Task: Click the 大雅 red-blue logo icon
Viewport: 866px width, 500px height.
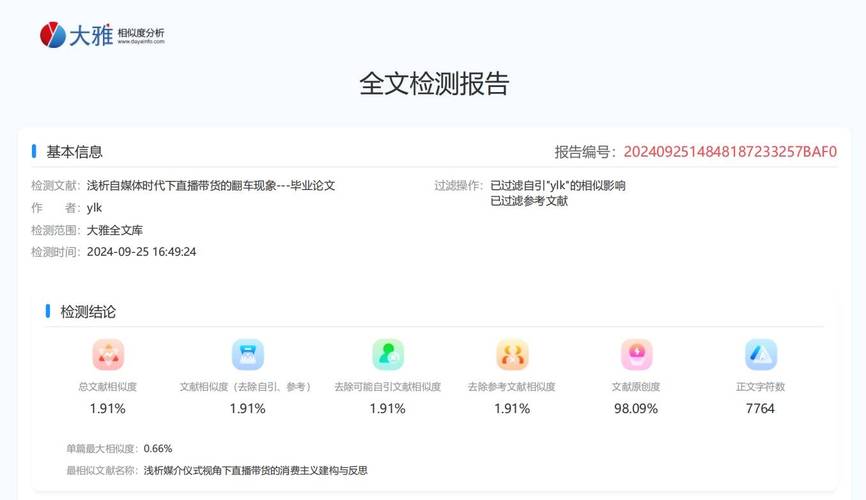Action: 53,35
